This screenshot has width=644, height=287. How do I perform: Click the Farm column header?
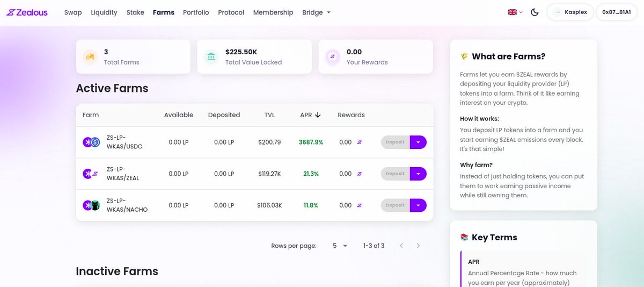(x=91, y=114)
